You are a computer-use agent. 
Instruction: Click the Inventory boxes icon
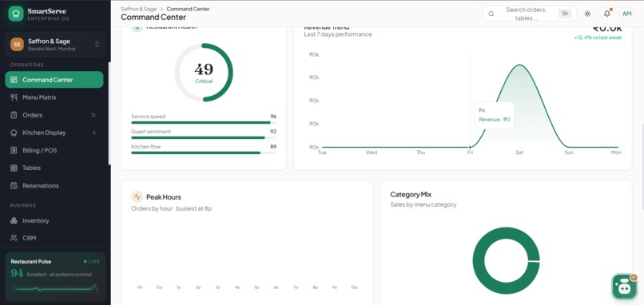point(14,220)
